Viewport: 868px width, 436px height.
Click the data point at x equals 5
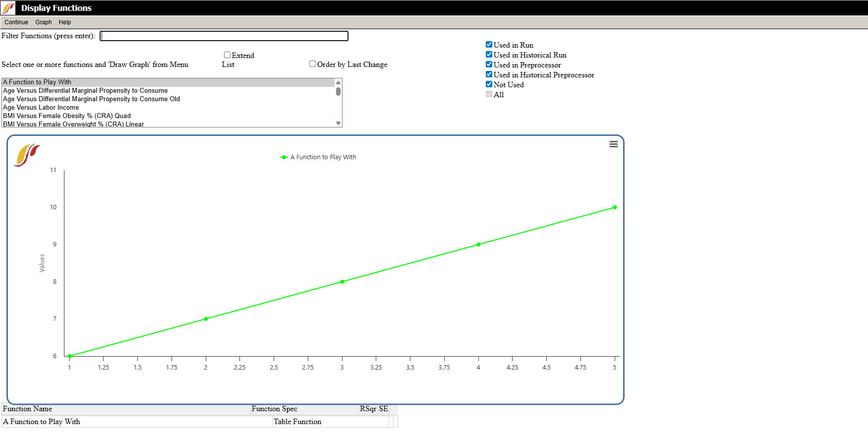click(615, 207)
